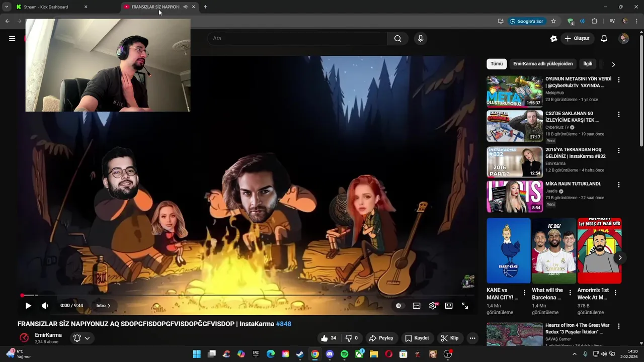Open options for KANE vs MAN CITY short

(524, 292)
